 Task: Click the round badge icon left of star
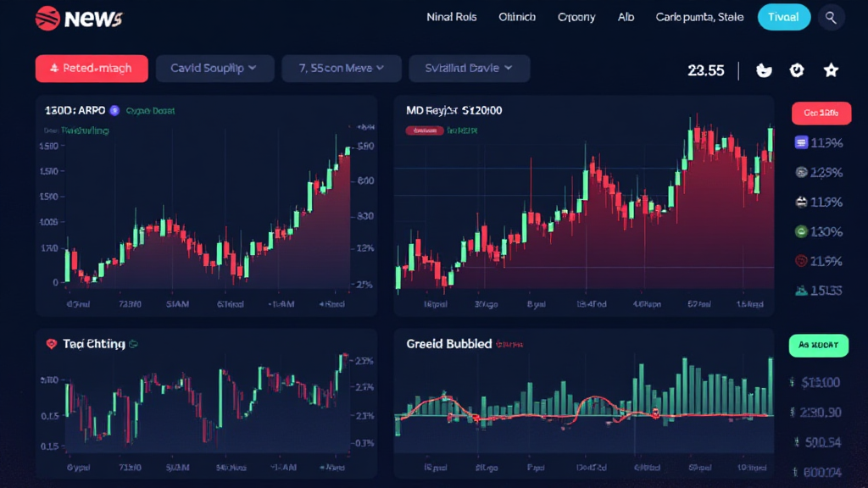click(x=797, y=70)
